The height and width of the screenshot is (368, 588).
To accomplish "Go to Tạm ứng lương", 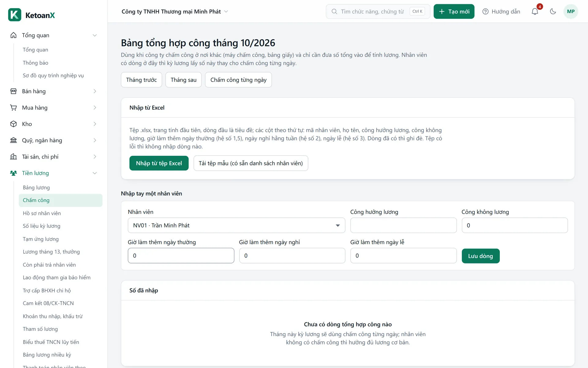I will 41,239.
